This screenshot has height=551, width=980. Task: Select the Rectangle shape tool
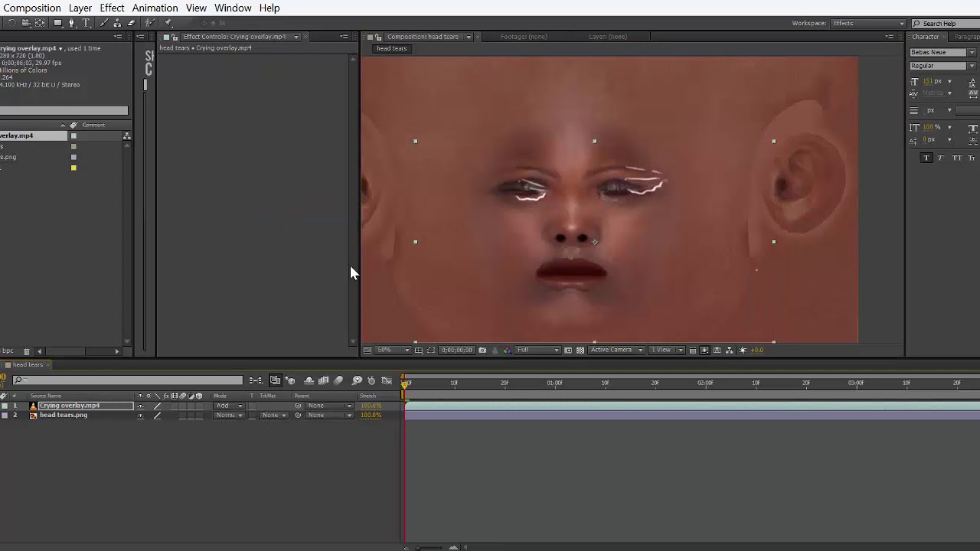pyautogui.click(x=58, y=23)
